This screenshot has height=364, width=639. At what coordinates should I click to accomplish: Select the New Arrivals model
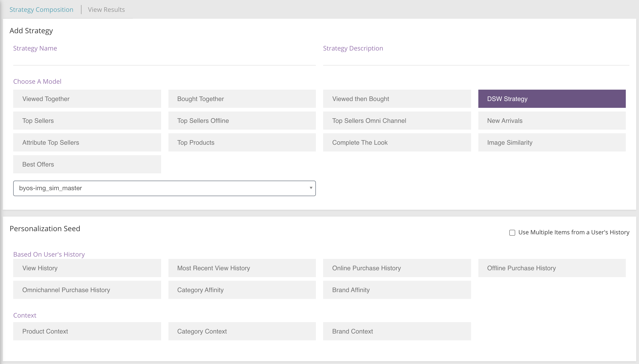tap(552, 121)
